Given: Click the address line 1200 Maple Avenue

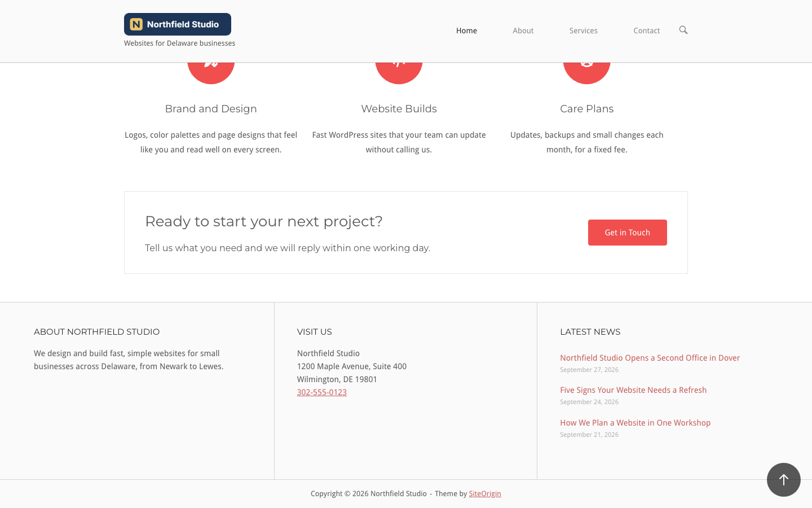Looking at the screenshot, I should (352, 366).
